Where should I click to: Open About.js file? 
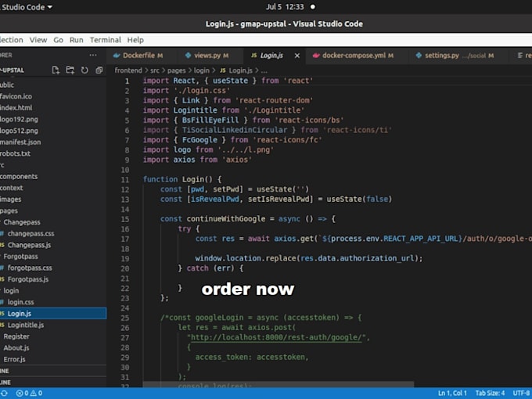16,348
